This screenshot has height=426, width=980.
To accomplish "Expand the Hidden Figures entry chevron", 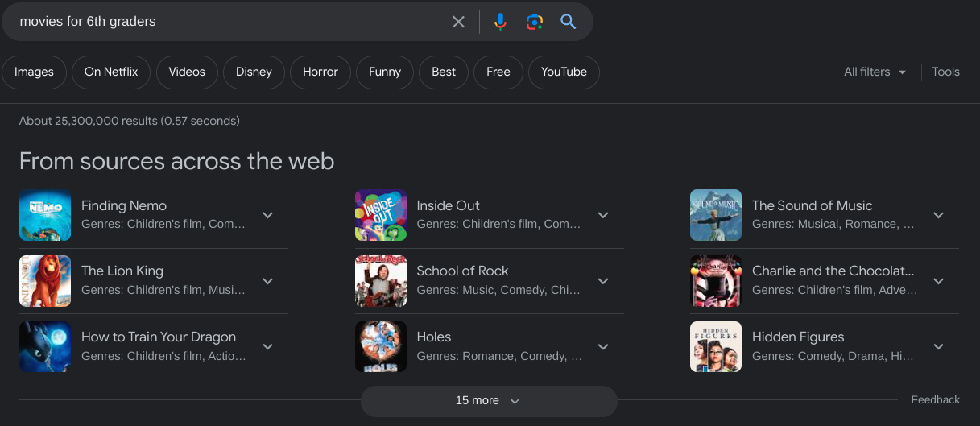I will [x=938, y=347].
